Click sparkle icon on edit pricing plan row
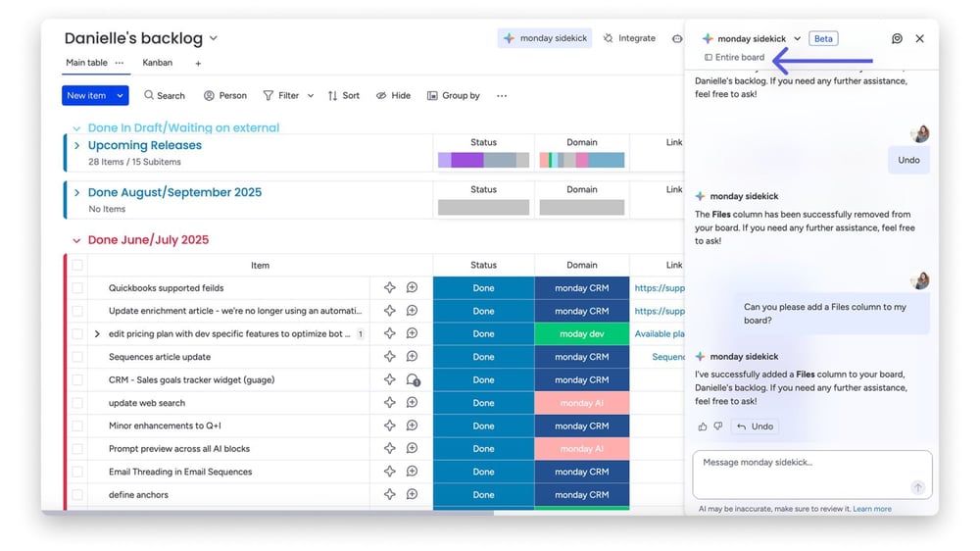 pyautogui.click(x=389, y=333)
